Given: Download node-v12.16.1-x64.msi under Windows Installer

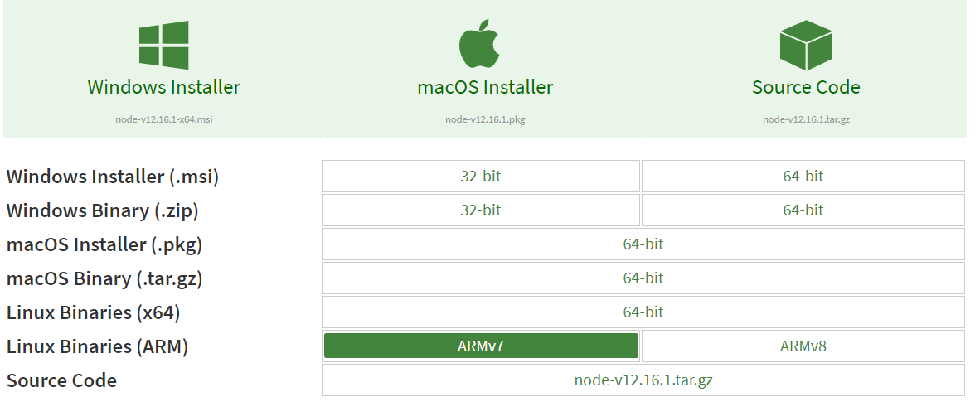Looking at the screenshot, I should [164, 119].
